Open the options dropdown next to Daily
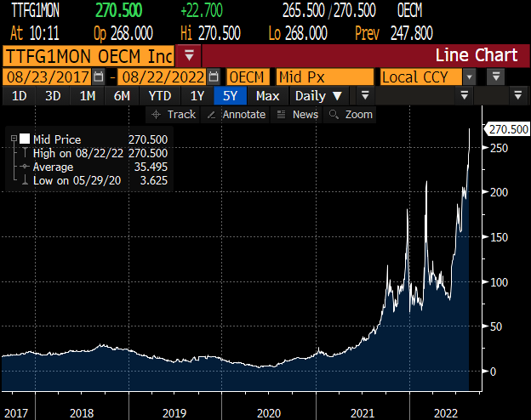 365,95
